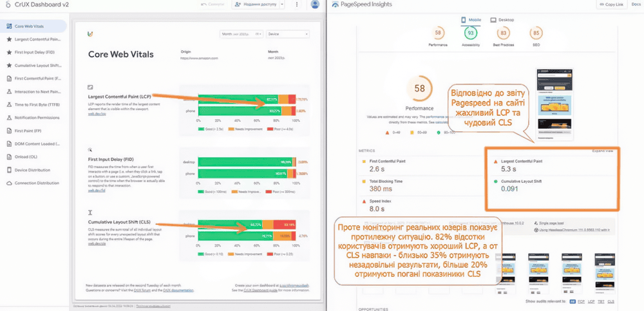The image size is (644, 311).
Task: Select CLS audits filter
Action: point(611,301)
